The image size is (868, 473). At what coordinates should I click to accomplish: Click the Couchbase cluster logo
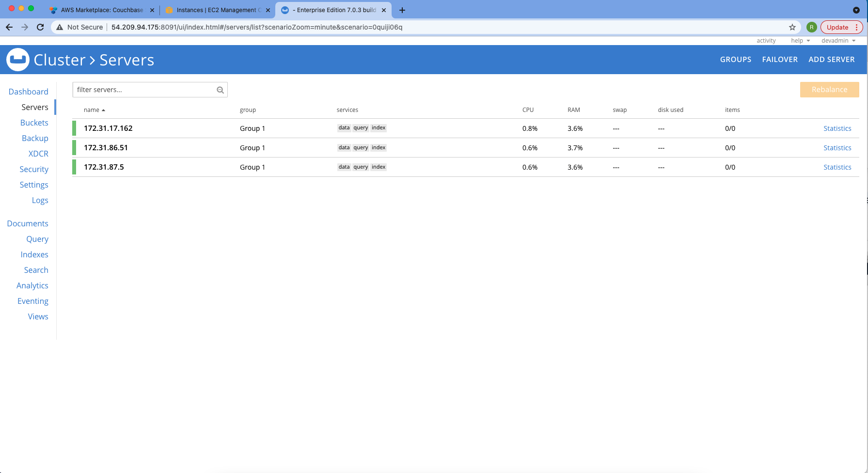(17, 59)
